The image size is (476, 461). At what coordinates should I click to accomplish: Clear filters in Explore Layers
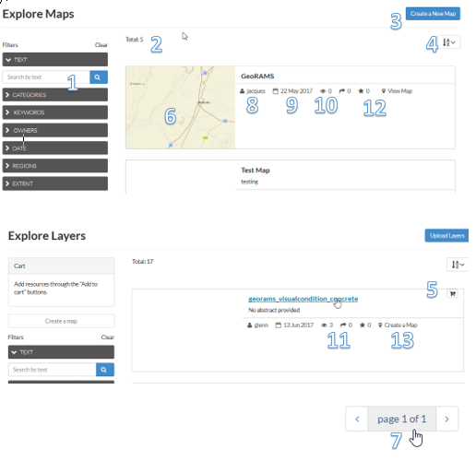tap(108, 337)
